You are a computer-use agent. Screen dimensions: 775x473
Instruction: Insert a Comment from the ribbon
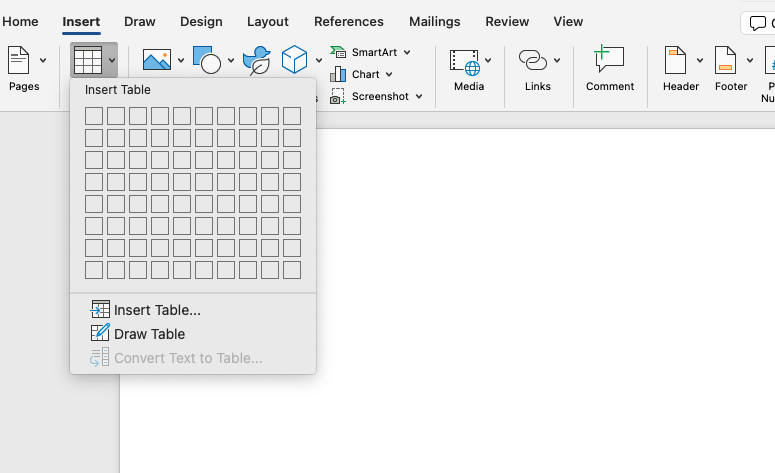(x=609, y=61)
